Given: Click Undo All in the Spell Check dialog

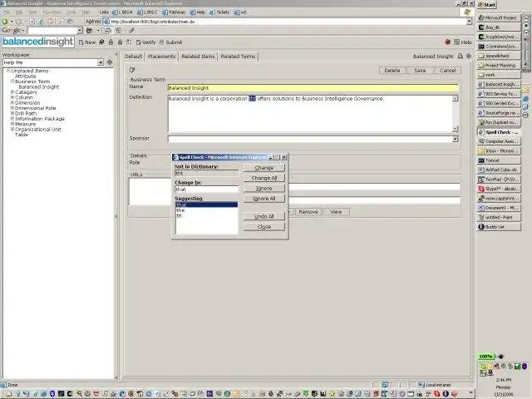Looking at the screenshot, I should (264, 216).
